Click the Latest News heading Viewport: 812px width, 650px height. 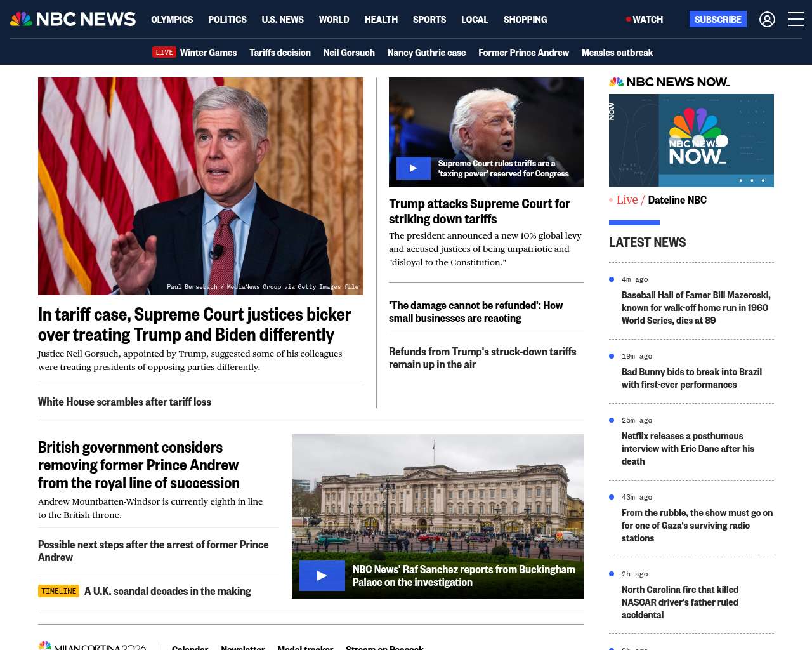click(x=647, y=242)
